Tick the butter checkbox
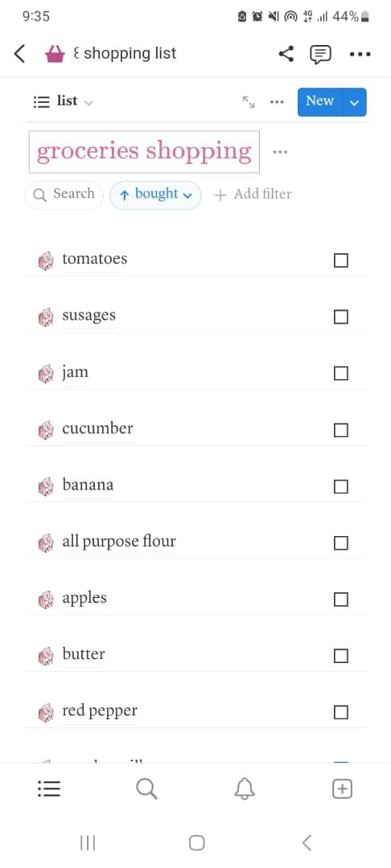391x868 pixels. (x=341, y=656)
